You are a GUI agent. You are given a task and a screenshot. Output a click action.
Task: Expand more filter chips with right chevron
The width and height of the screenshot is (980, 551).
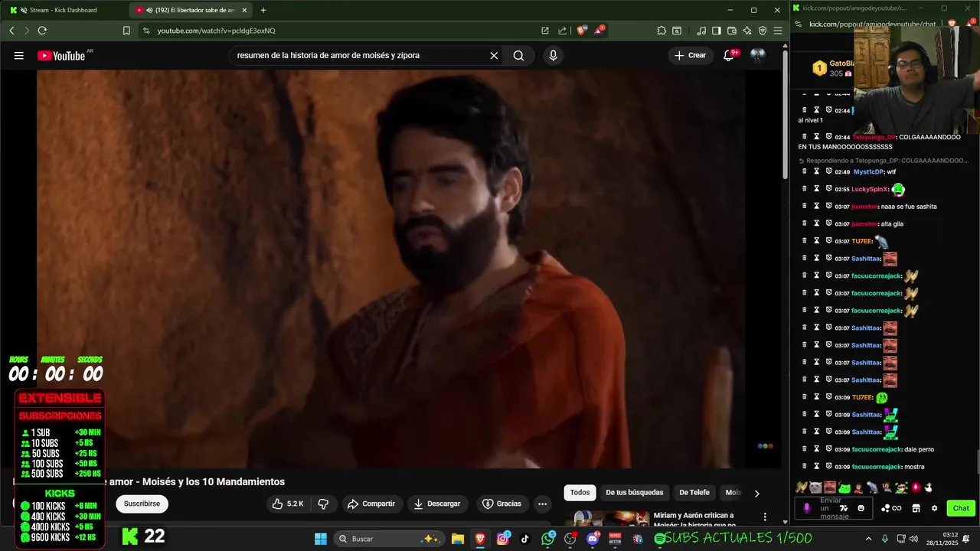click(x=757, y=494)
